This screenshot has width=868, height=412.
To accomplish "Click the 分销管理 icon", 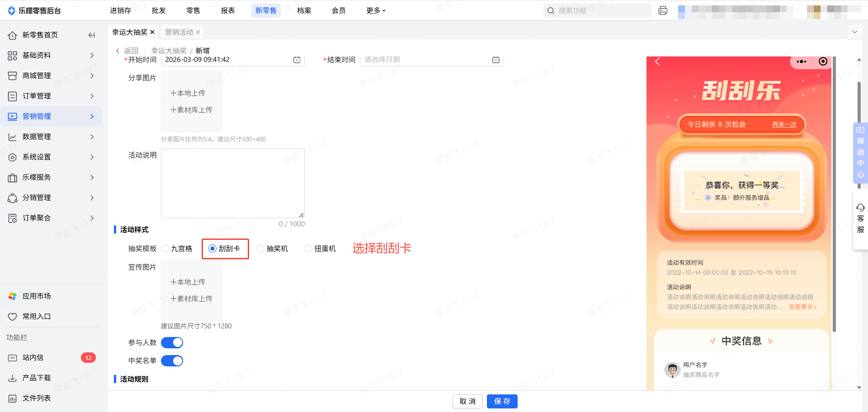I will 12,198.
